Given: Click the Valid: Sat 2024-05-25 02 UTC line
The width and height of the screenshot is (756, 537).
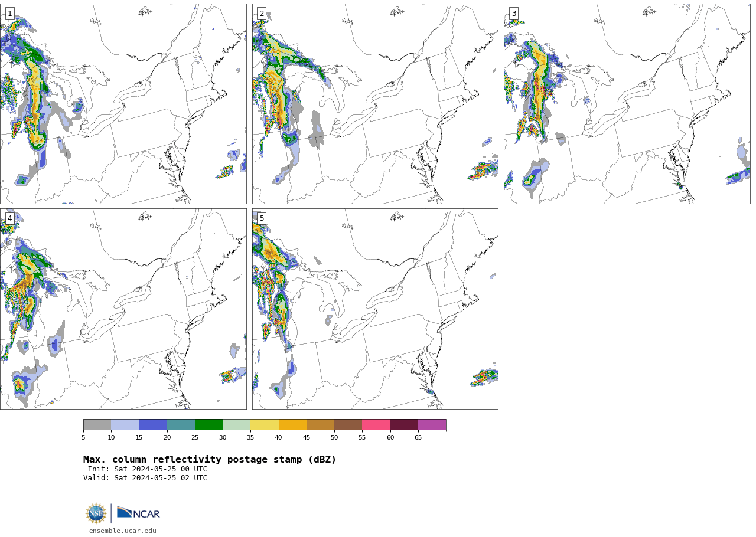Looking at the screenshot, I should click(145, 478).
